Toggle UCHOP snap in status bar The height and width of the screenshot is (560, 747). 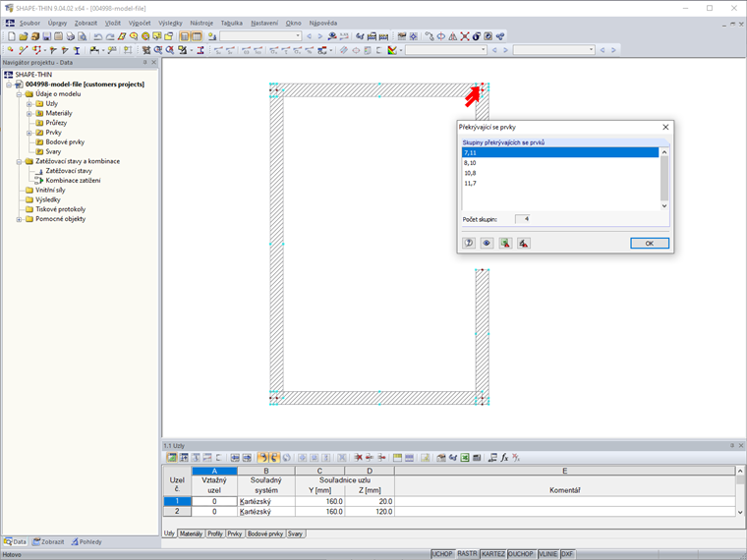(x=441, y=554)
